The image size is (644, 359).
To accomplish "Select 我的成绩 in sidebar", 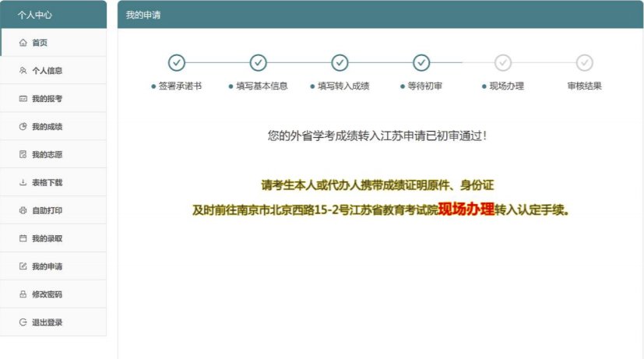I will [54, 126].
